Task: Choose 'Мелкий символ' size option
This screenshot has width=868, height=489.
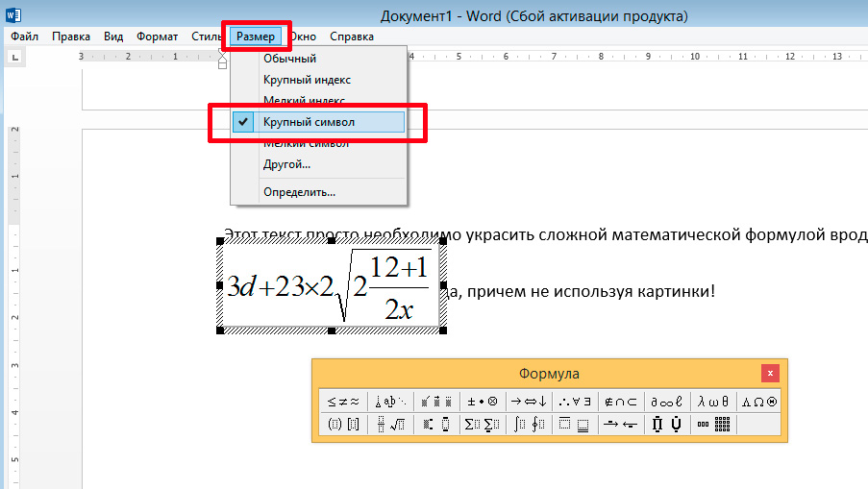Action: [306, 144]
